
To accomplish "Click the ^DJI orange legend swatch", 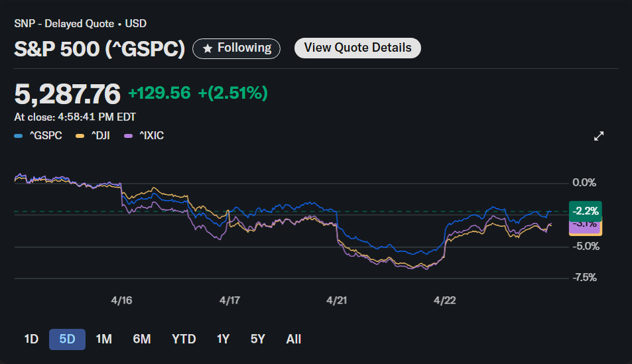I will [80, 136].
